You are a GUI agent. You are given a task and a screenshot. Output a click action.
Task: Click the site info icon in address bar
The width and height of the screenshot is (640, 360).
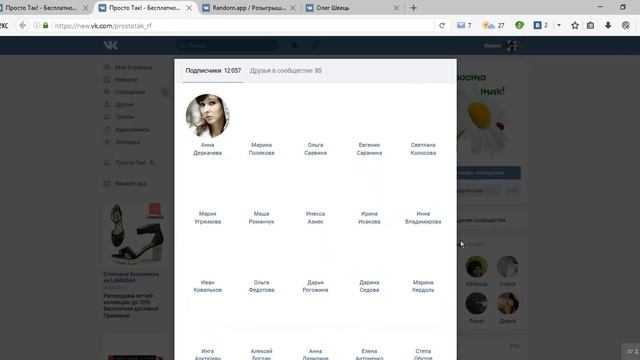pos(36,25)
